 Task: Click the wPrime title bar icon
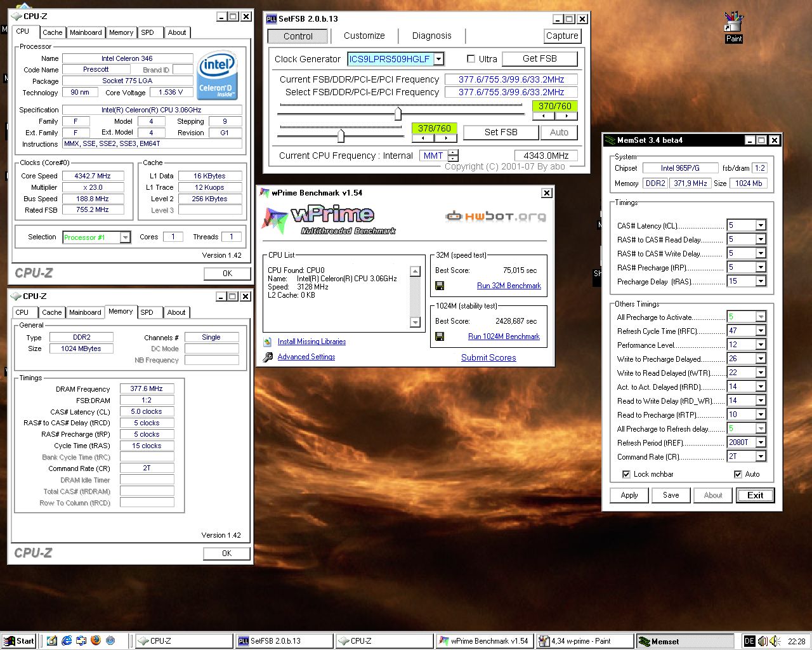coord(265,193)
